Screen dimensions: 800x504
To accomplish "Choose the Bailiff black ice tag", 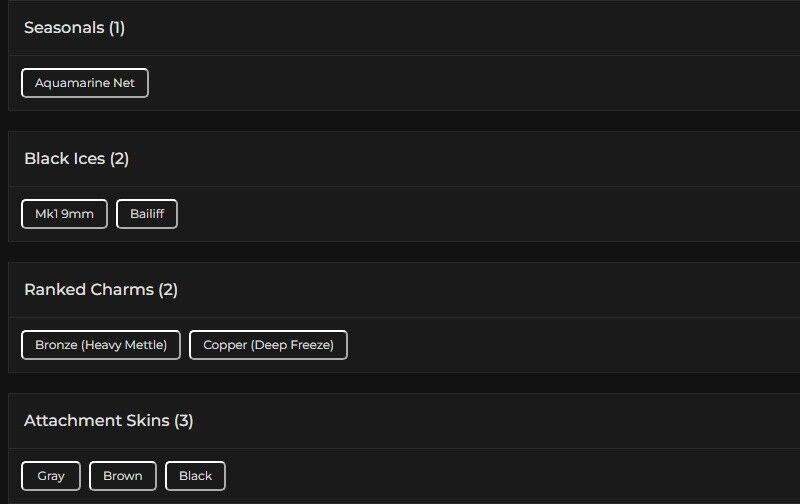I will (147, 214).
